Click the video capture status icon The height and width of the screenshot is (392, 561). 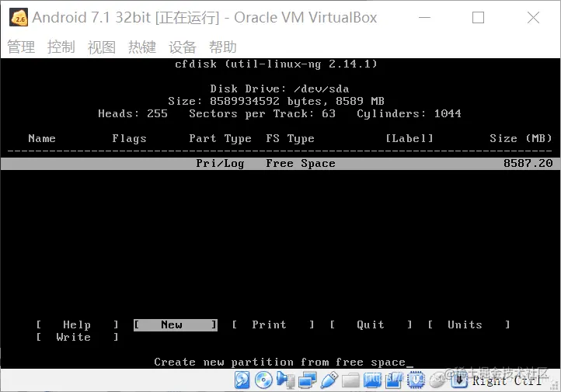click(394, 380)
